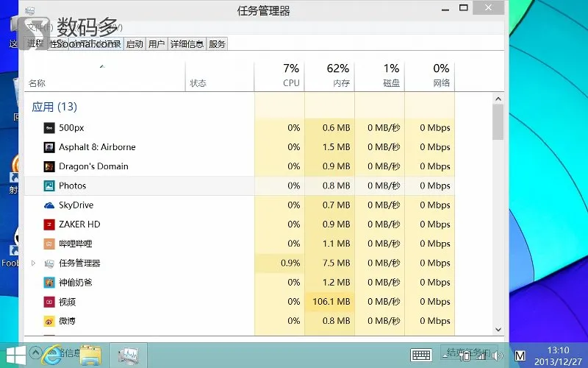The image size is (588, 368).
Task: Open the Windows Start button
Action: (16, 355)
